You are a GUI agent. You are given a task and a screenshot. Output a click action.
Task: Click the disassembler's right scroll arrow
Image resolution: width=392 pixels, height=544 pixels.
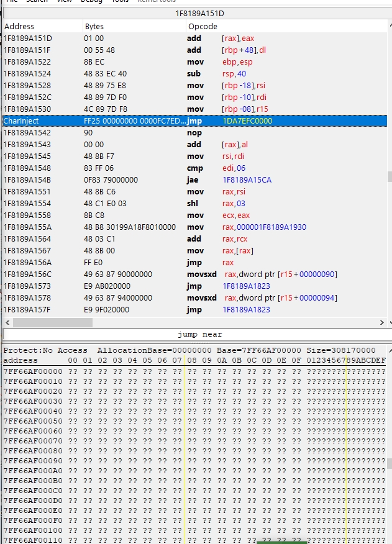381,323
